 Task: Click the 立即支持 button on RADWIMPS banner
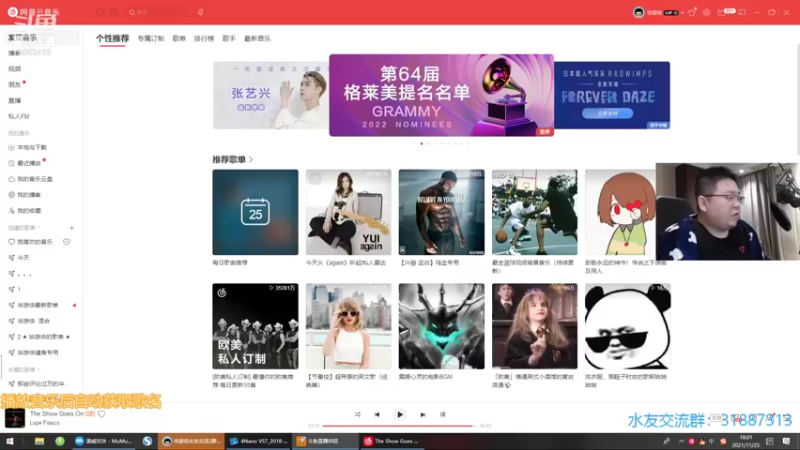click(607, 113)
